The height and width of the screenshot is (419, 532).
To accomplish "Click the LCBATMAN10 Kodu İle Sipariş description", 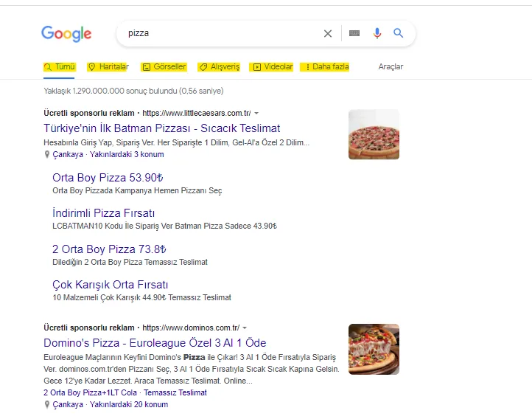I will pyautogui.click(x=164, y=226).
